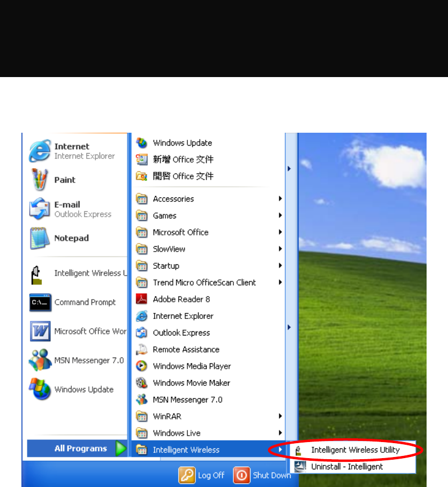The image size is (448, 487).
Task: Open the Games folder entry
Action: pyautogui.click(x=208, y=216)
